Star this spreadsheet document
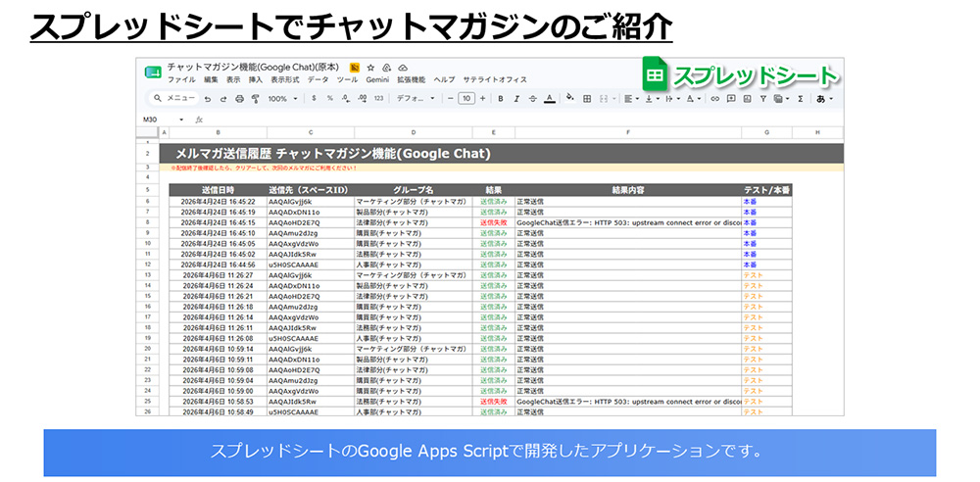This screenshot has height=482, width=980. 370,67
